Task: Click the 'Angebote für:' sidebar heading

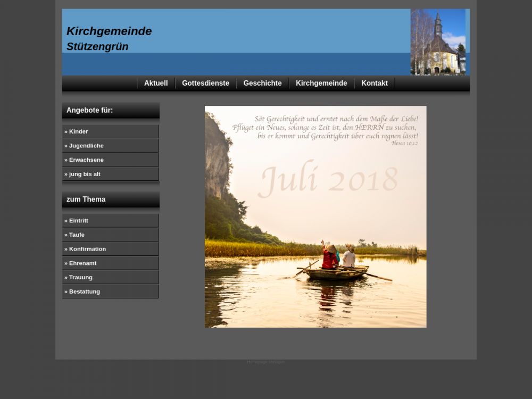Action: (x=89, y=110)
